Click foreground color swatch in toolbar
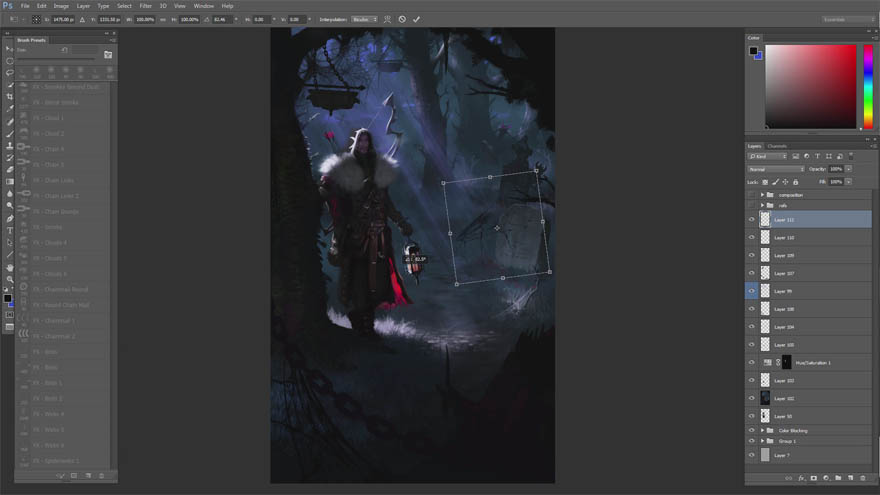Screen dimensions: 880x495 click(x=7, y=299)
